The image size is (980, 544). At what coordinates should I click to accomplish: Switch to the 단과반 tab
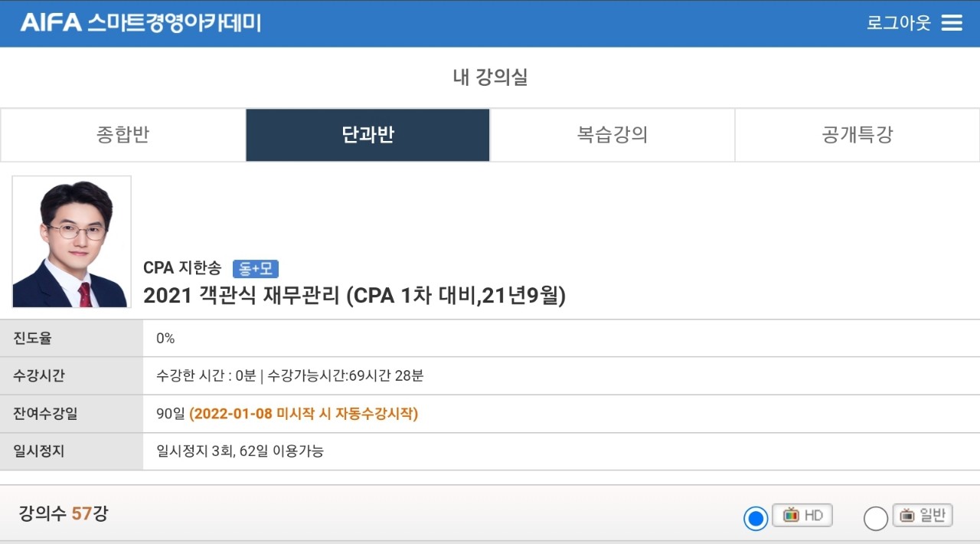[367, 135]
